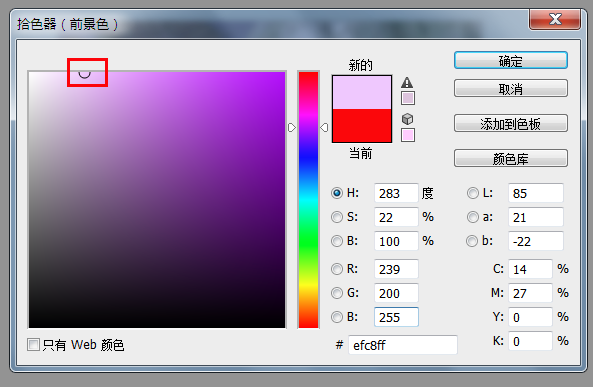Close the 拾色器 dialog with X

point(555,19)
